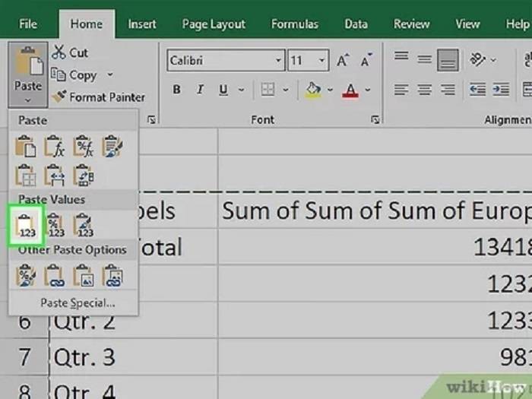
Task: Choose Paste as Picture option
Action: 84,275
